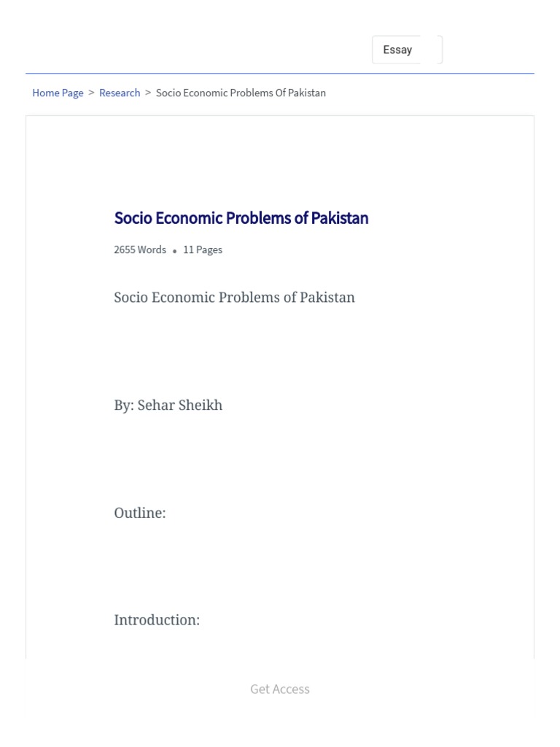Click the dot between Words and Pages
This screenshot has height=747, width=560.
(x=175, y=251)
